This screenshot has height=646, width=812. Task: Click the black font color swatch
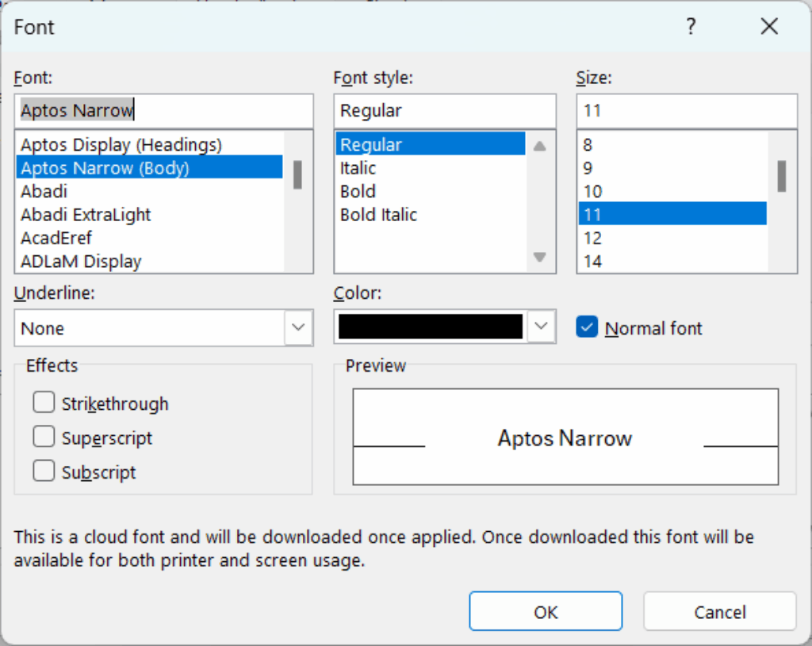click(432, 326)
